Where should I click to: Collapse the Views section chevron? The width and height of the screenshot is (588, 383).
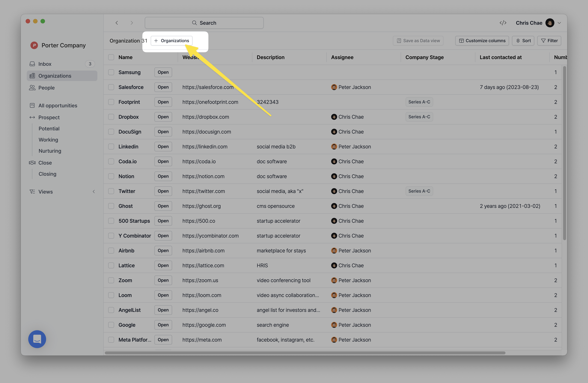[94, 192]
